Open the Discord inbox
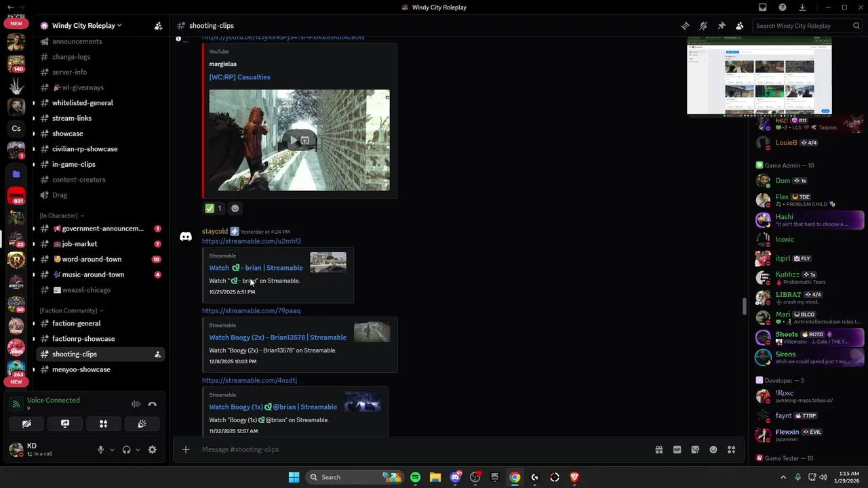This screenshot has height=488, width=868. (763, 7)
